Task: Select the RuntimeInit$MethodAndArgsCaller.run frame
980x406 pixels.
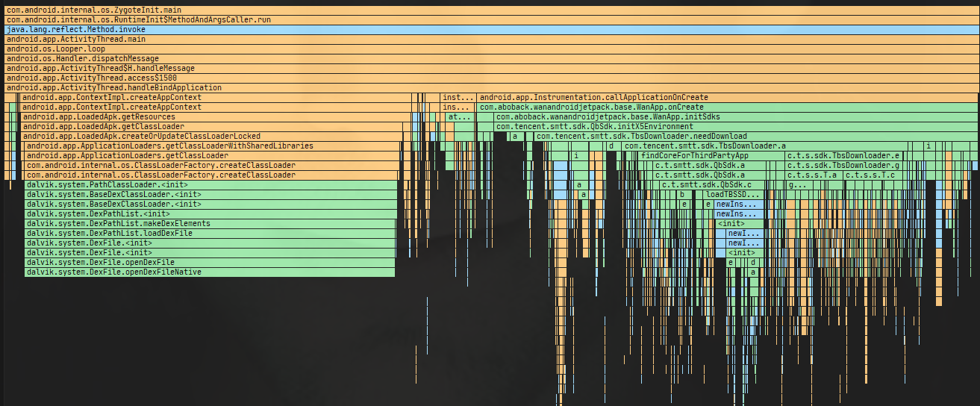Action: [x=299, y=19]
